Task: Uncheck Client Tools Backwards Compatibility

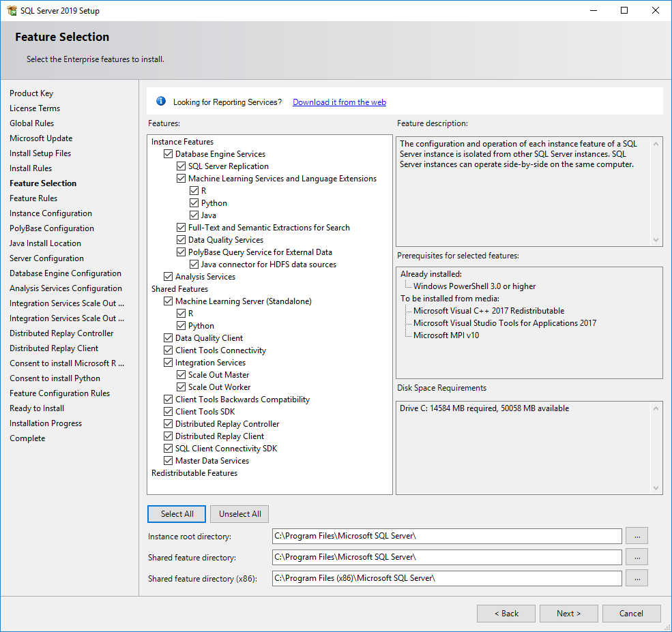Action: (168, 400)
